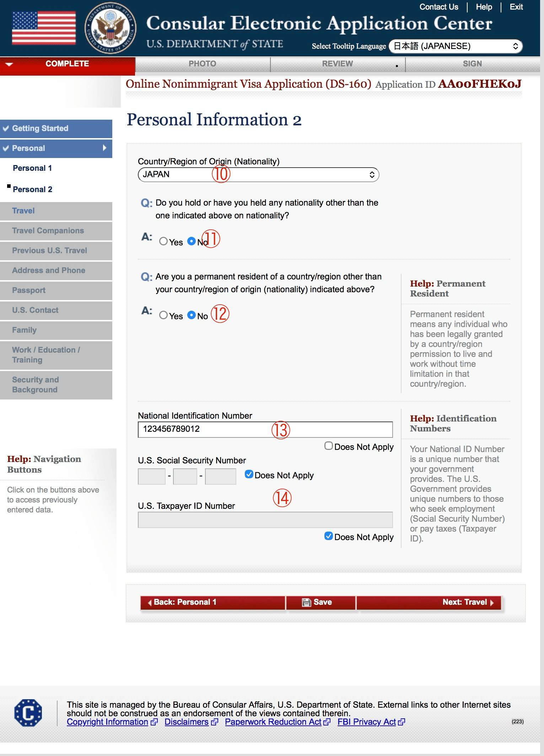544x756 pixels.
Task: Open Getting Started in sidebar
Action: [56, 129]
